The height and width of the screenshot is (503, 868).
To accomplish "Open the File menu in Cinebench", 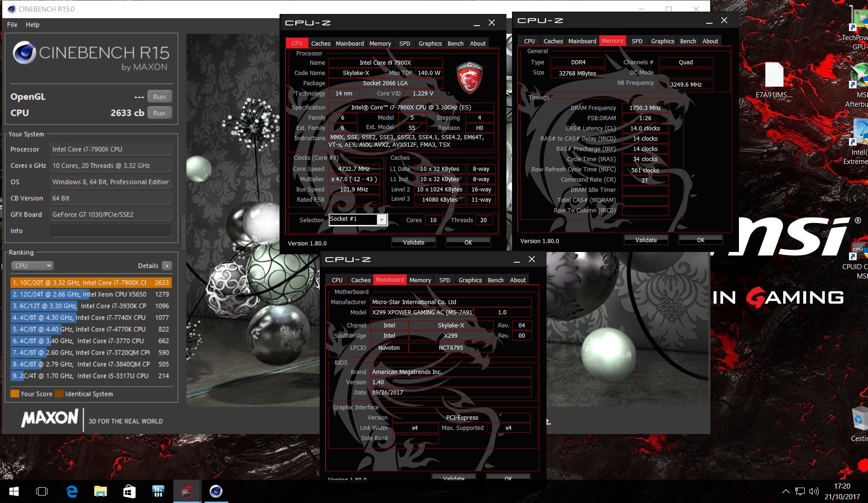I will pos(12,25).
